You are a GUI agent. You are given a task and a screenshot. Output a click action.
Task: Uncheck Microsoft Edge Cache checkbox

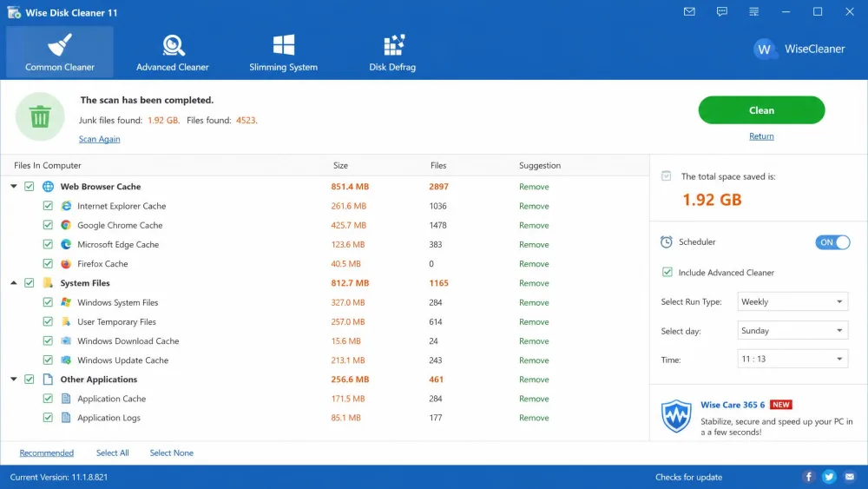pyautogui.click(x=48, y=244)
